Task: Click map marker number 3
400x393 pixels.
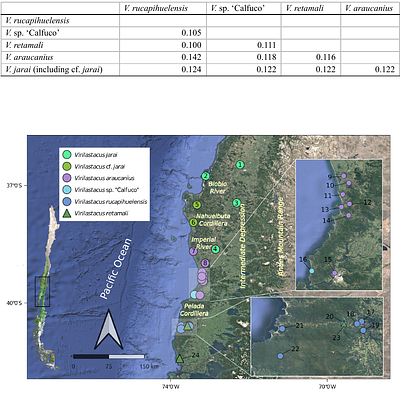Action: tap(237, 203)
